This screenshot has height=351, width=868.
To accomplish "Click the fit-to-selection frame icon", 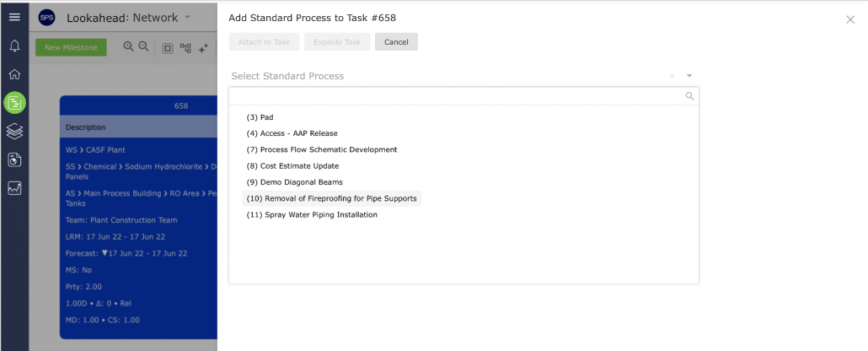I will click(x=167, y=48).
